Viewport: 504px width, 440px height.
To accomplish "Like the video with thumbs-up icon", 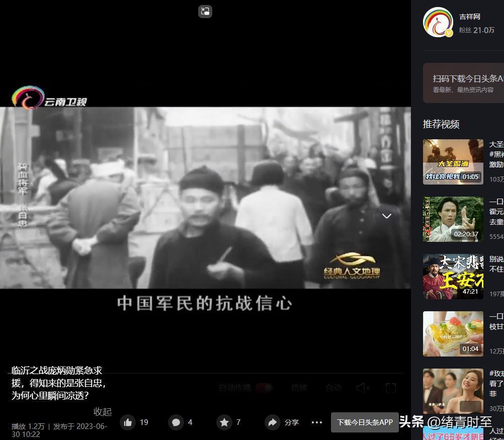I will tap(128, 422).
